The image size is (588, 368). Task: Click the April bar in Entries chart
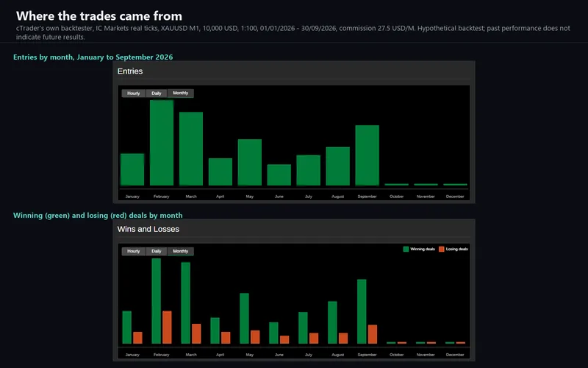220,171
